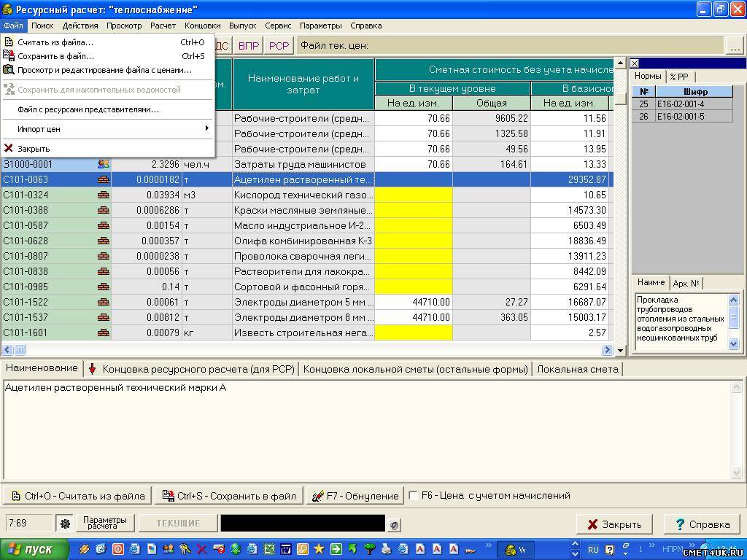
Task: Click the red arrow icon before Концовка tab
Action: point(93,369)
